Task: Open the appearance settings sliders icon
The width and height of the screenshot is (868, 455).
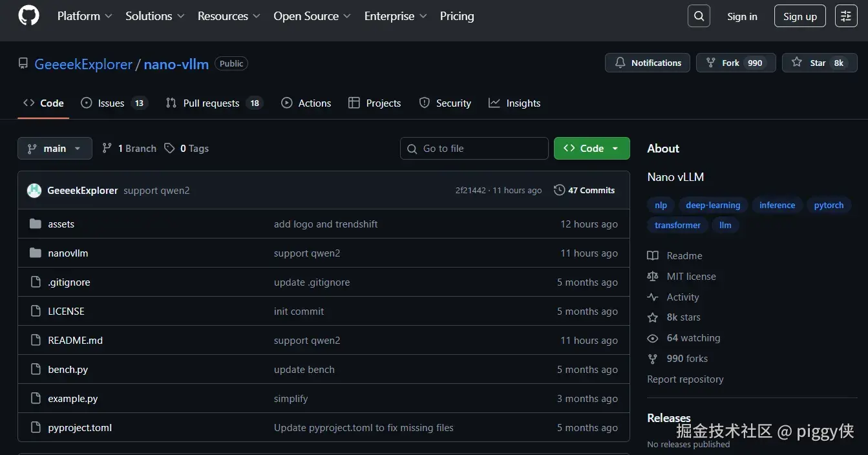Action: click(846, 16)
